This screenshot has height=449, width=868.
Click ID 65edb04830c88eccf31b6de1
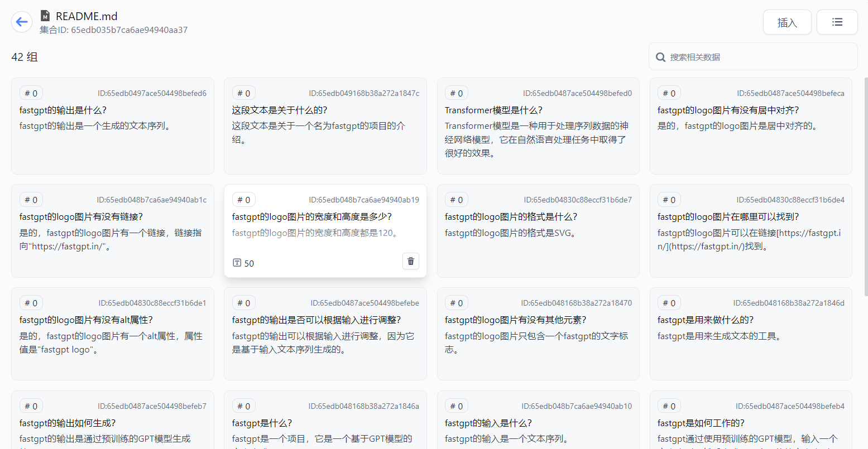click(152, 303)
